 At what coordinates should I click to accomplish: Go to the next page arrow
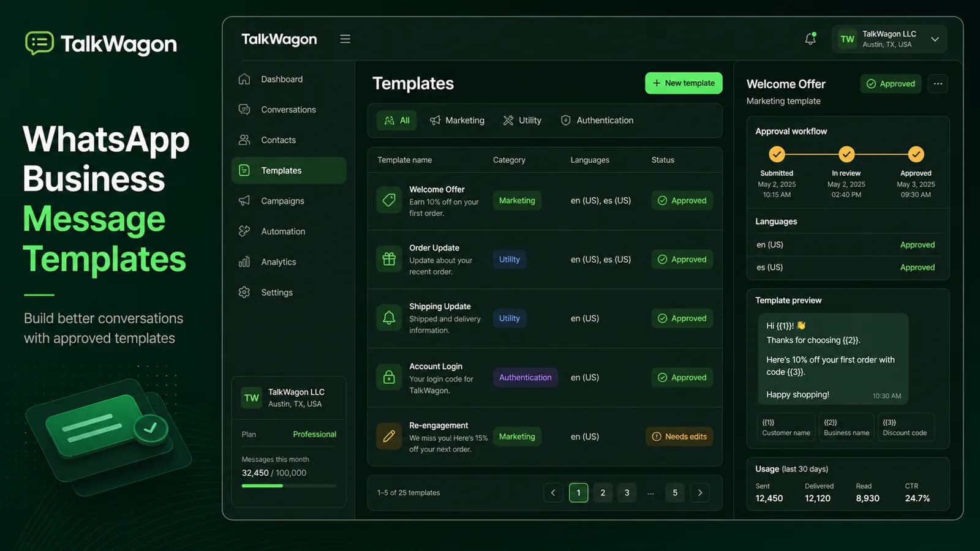[x=700, y=493]
